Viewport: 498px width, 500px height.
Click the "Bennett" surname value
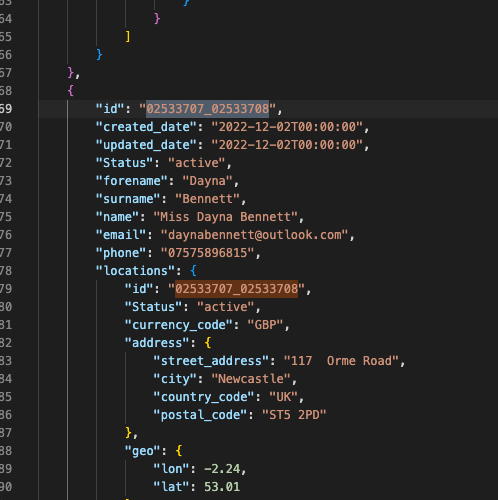click(x=207, y=199)
